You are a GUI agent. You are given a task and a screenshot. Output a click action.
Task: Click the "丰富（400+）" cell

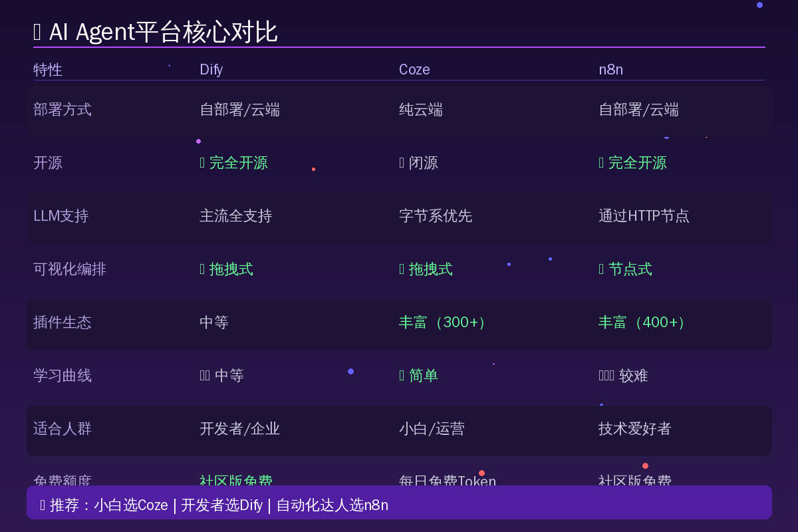(642, 322)
